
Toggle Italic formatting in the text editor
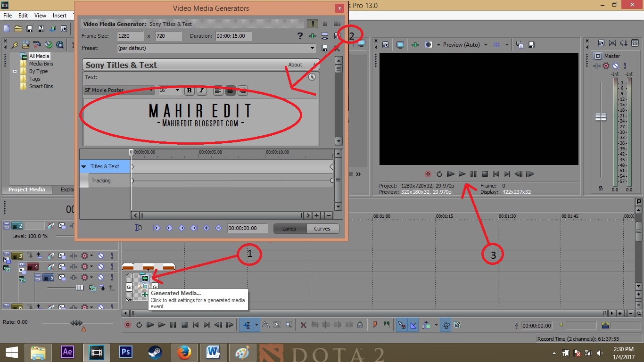click(201, 90)
